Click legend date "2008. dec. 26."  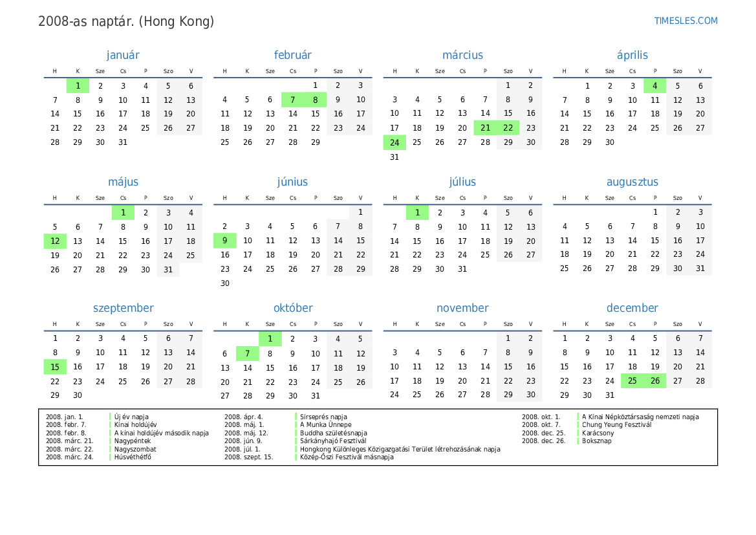tap(543, 441)
